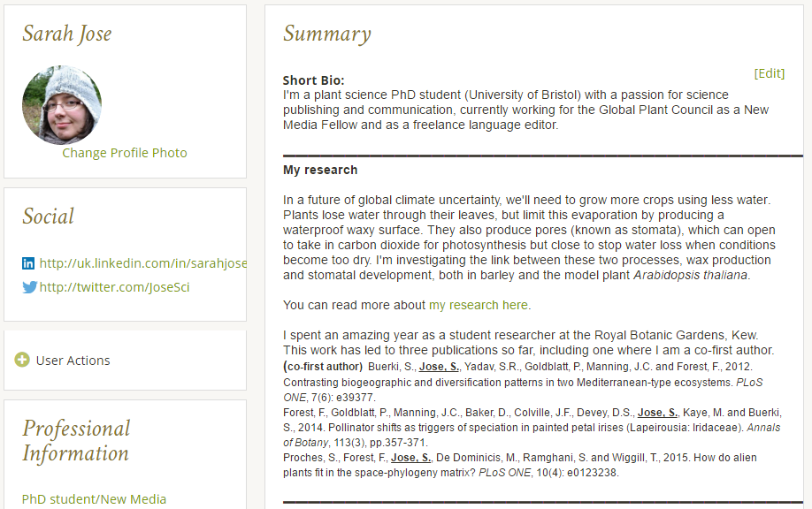
Task: Click Sarah Jose's profile photo
Action: pos(62,105)
